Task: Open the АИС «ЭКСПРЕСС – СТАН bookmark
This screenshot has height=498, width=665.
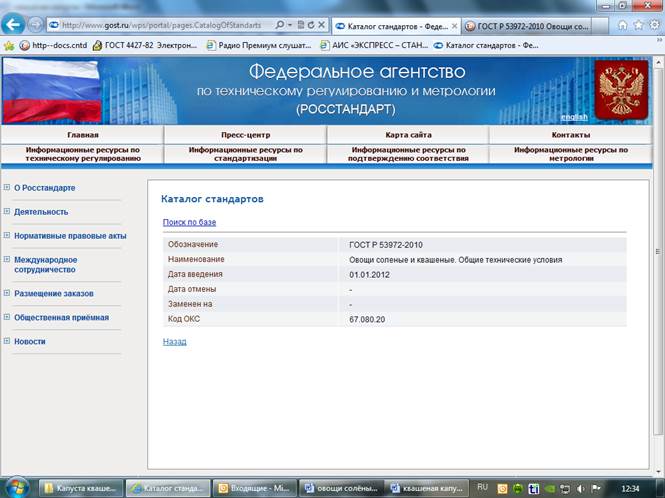Action: (x=374, y=45)
